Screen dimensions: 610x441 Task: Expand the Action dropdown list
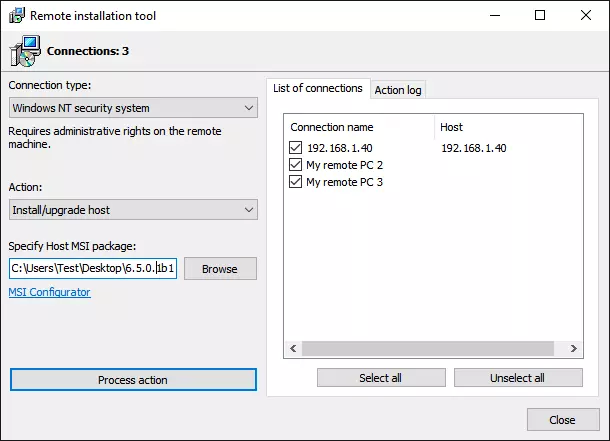133,210
